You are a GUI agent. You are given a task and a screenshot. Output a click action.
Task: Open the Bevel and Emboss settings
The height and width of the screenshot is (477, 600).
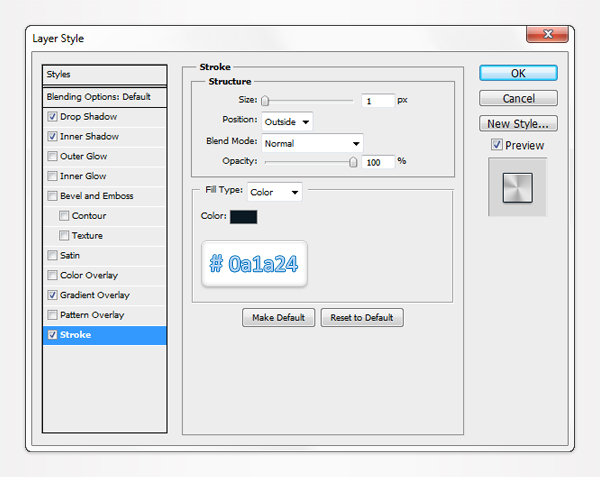point(96,196)
